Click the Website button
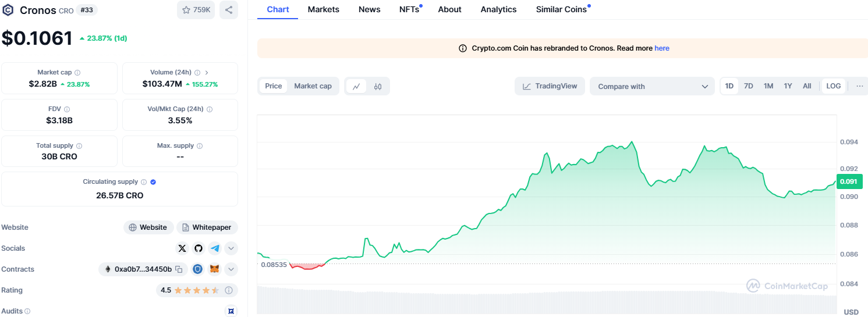 [x=148, y=227]
